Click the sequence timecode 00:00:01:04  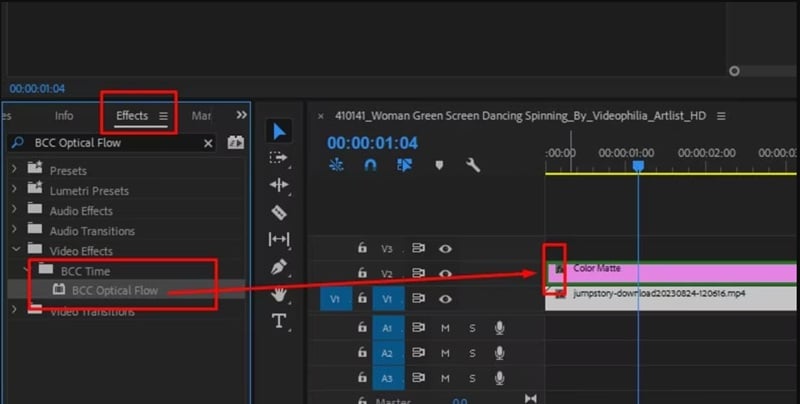372,143
